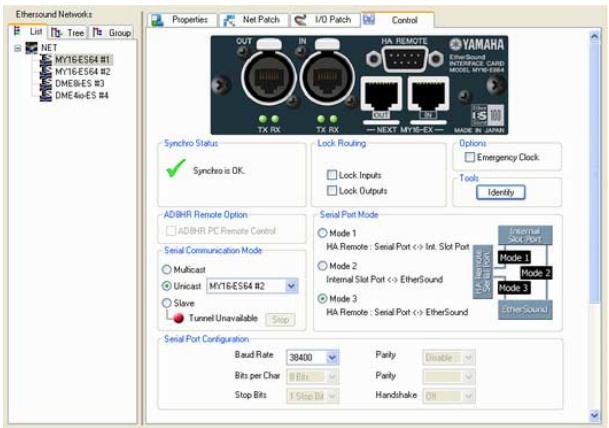The image size is (609, 428).
Task: Choose Serial Port Mode 1
Action: 322,233
